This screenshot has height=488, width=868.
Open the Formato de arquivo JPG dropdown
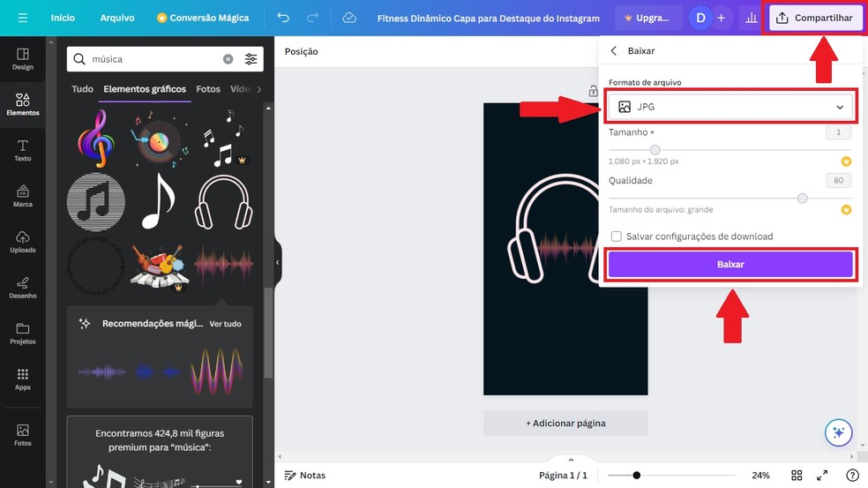[730, 107]
